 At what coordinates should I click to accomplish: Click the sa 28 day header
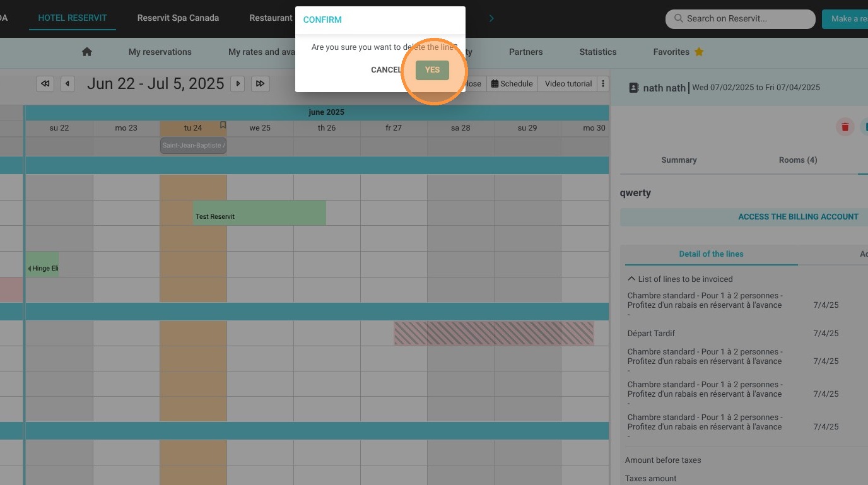coord(460,128)
